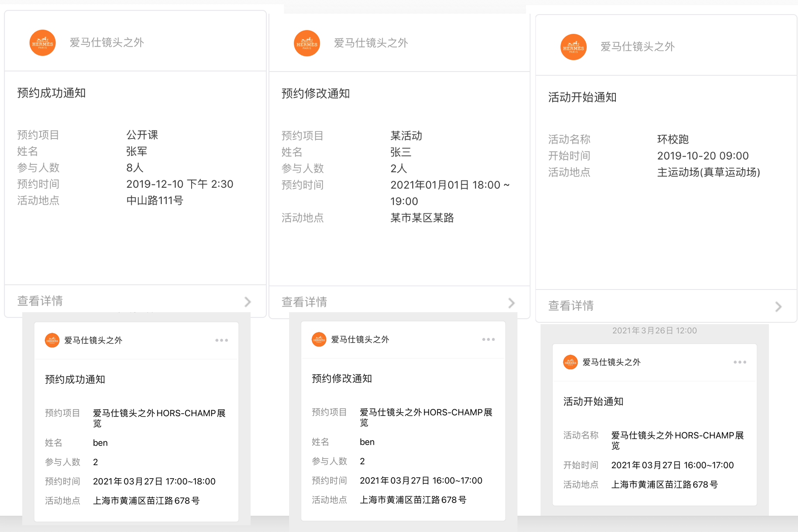798x532 pixels.
Task: Select the lower 活动开始通知 card title
Action: 594,402
